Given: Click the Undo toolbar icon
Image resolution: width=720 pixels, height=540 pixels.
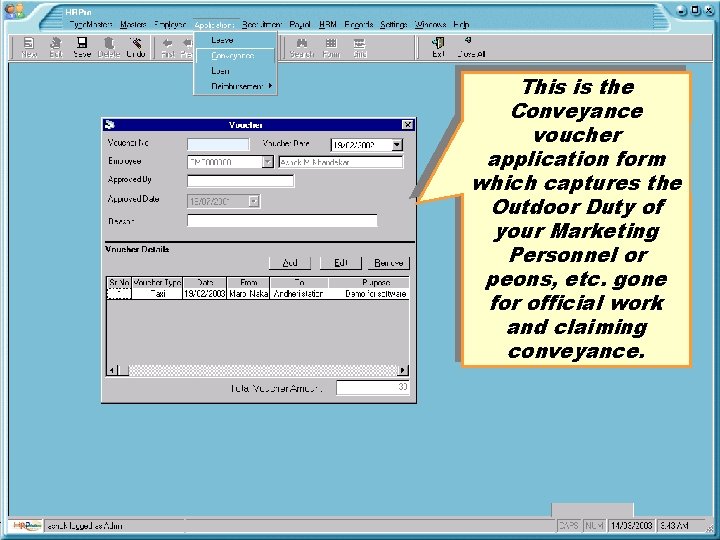Looking at the screenshot, I should [135, 47].
